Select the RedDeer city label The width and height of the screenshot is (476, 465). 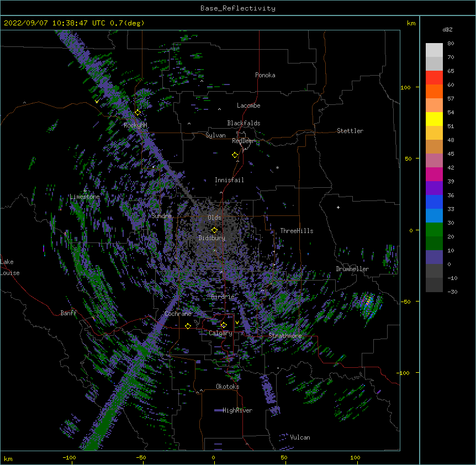click(x=243, y=141)
